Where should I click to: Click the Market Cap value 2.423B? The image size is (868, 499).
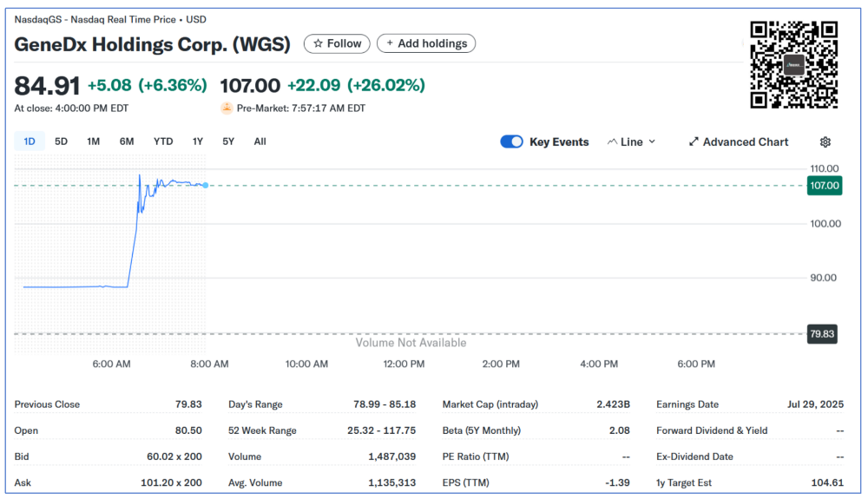[613, 404]
